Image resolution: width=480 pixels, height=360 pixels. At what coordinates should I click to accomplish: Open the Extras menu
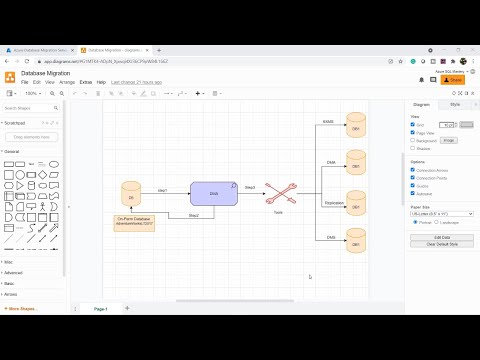[x=86, y=82]
